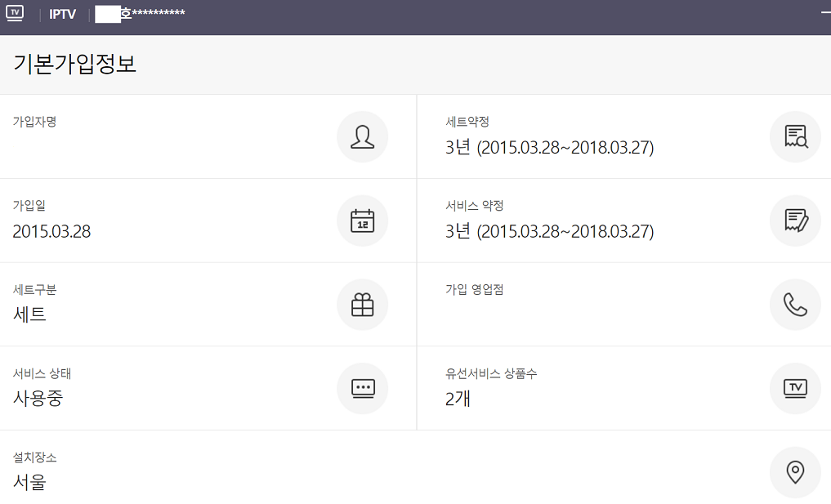Click the TV icon in the header bar
This screenshot has width=831, height=504.
pyautogui.click(x=15, y=13)
